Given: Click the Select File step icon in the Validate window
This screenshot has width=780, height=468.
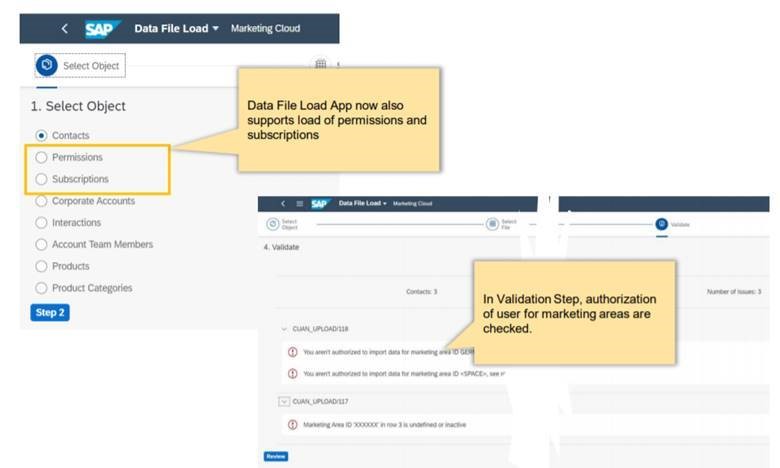Looking at the screenshot, I should tap(492, 224).
